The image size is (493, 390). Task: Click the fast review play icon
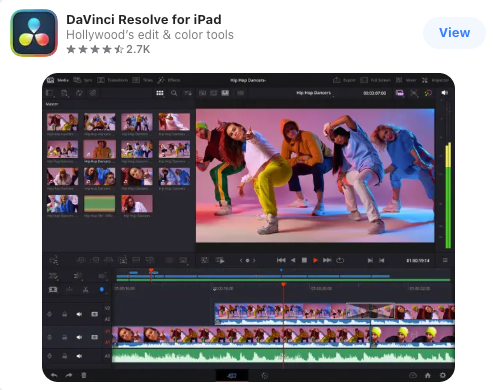[x=220, y=260]
